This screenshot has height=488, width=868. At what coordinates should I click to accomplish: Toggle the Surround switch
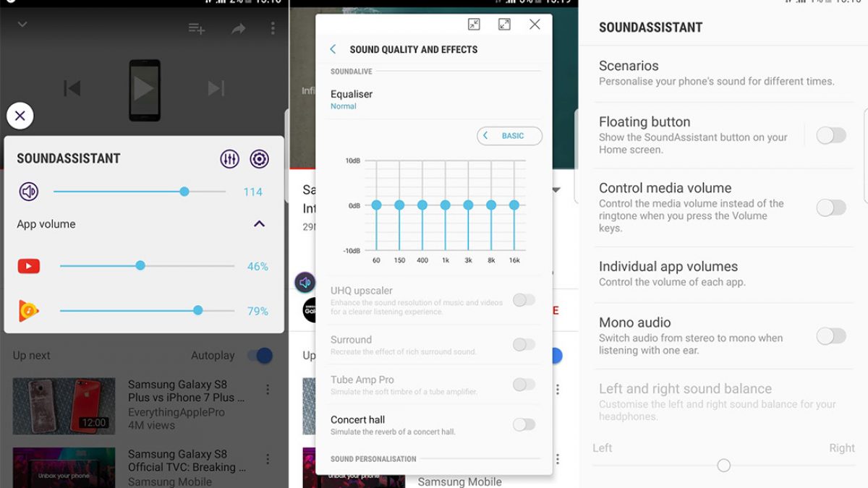524,345
